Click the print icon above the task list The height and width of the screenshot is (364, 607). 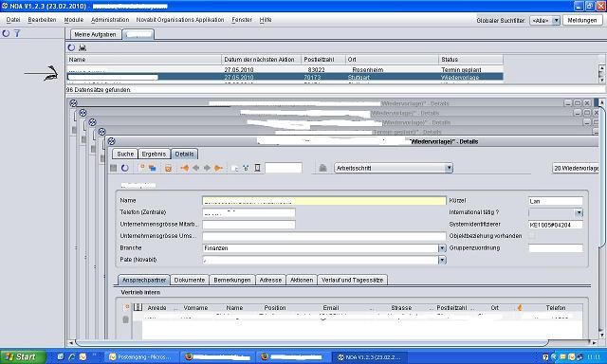click(x=83, y=47)
